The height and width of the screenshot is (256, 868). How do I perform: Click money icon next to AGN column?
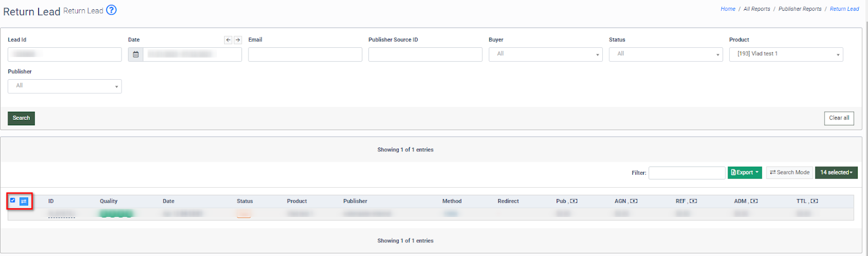tap(634, 201)
